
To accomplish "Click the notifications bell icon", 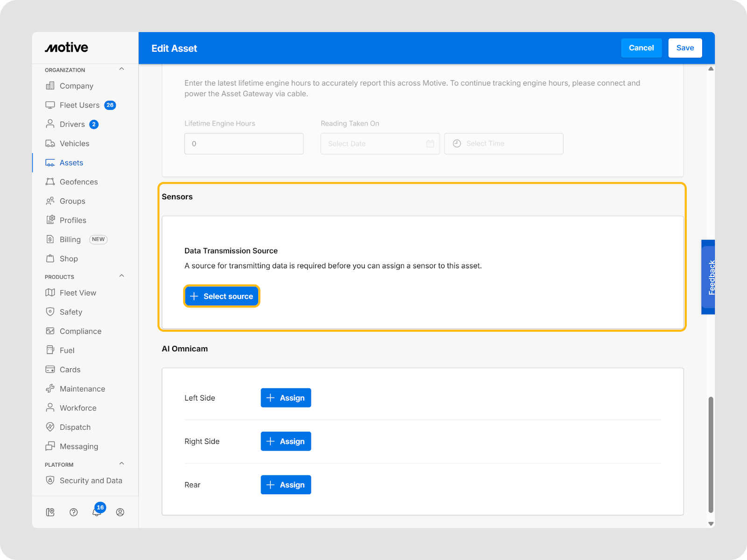I will [x=96, y=512].
